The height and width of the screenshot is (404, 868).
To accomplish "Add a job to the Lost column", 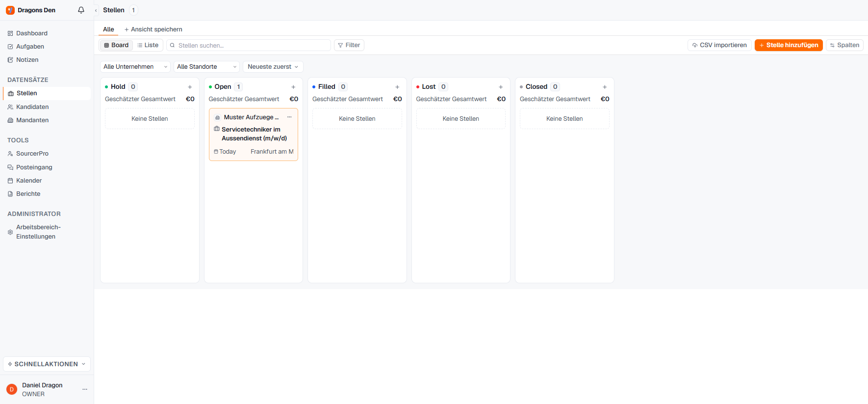I will coord(501,87).
